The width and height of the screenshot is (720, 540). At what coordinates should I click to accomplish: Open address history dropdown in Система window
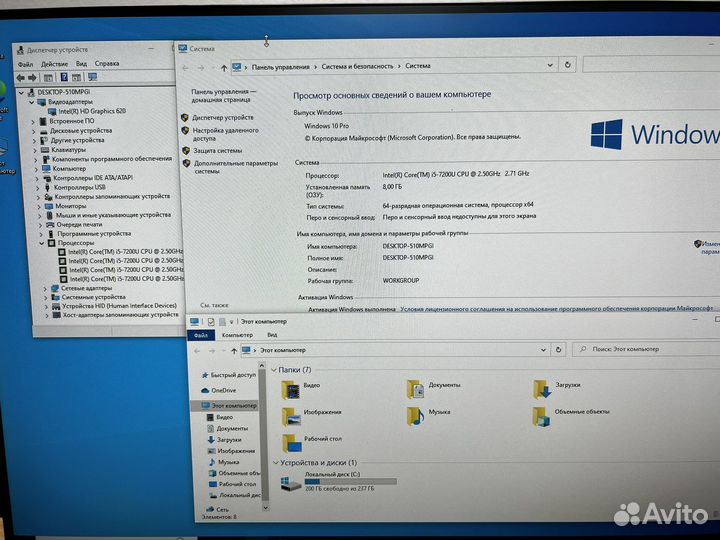click(550, 65)
